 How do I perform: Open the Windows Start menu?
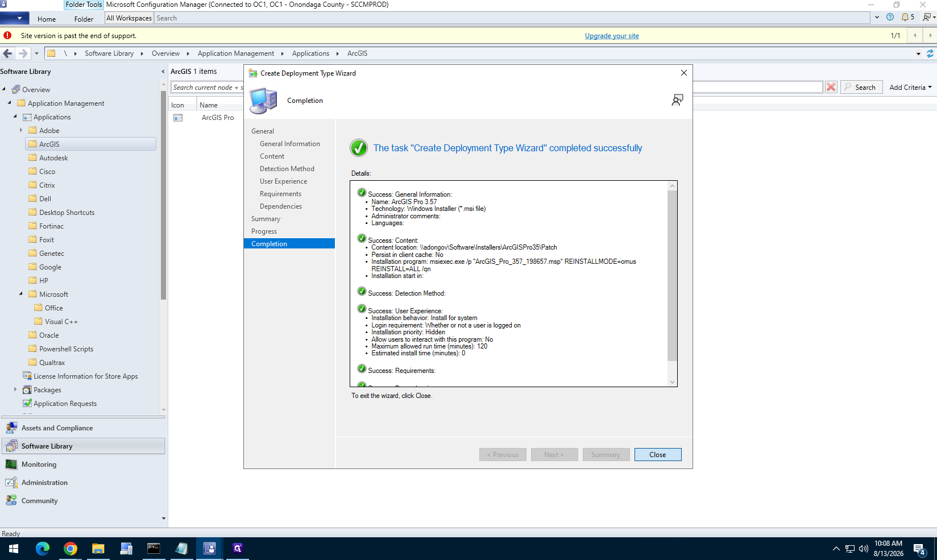14,549
